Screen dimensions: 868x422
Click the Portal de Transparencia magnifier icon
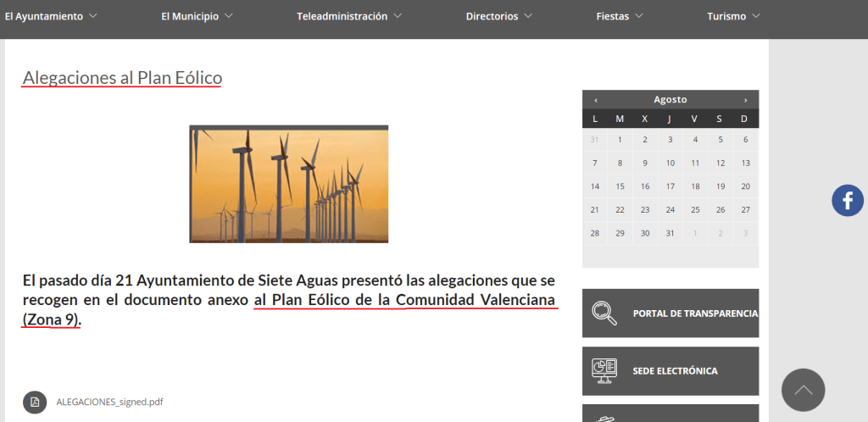pos(604,313)
